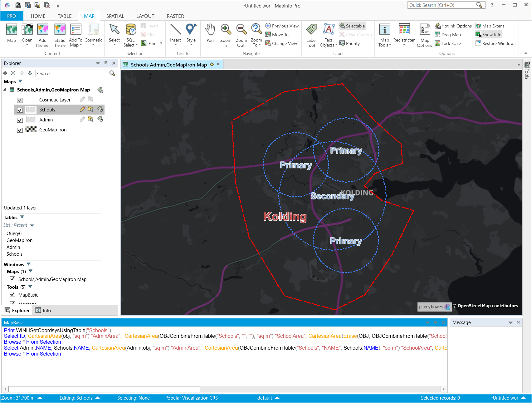Uncheck the Schools layer visibility
Screen dimensions: 532x403
pyautogui.click(x=20, y=110)
